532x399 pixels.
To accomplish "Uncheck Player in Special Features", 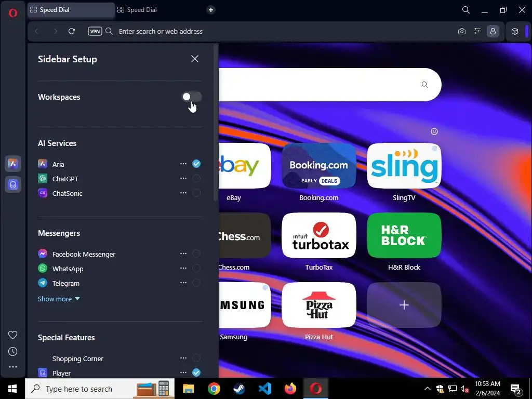I will tap(196, 373).
